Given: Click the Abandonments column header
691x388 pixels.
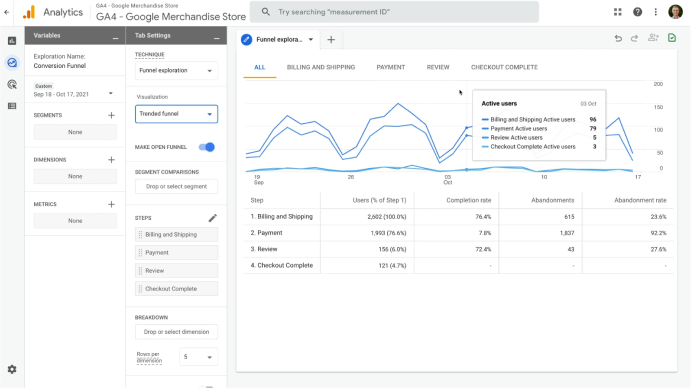Looking at the screenshot, I should pos(553,200).
